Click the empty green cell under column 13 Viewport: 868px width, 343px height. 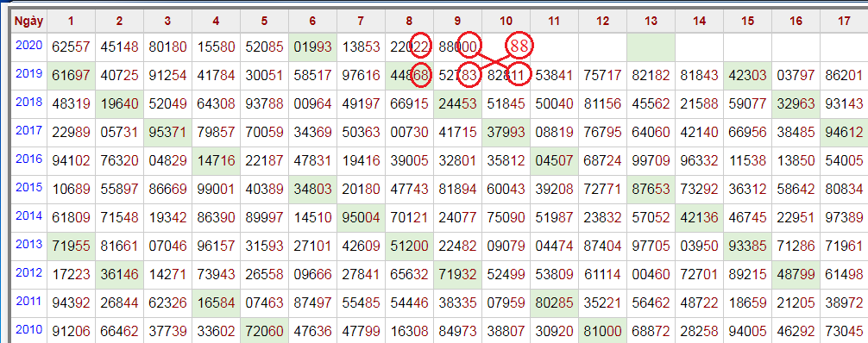[651, 47]
